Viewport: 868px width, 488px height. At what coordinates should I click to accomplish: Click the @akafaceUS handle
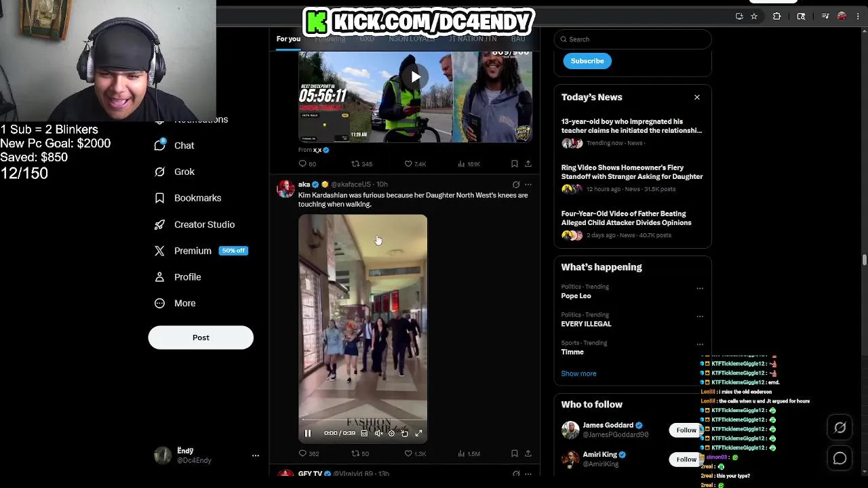(351, 184)
